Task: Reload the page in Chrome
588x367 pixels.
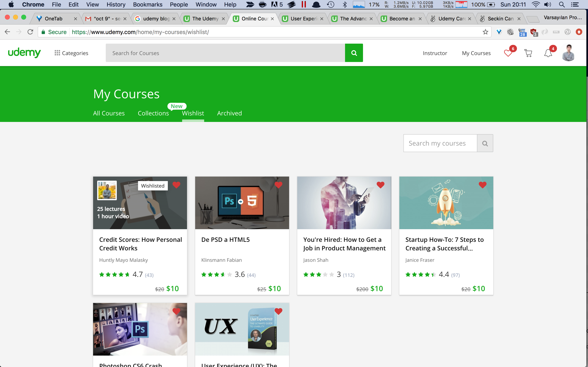Action: (x=30, y=32)
